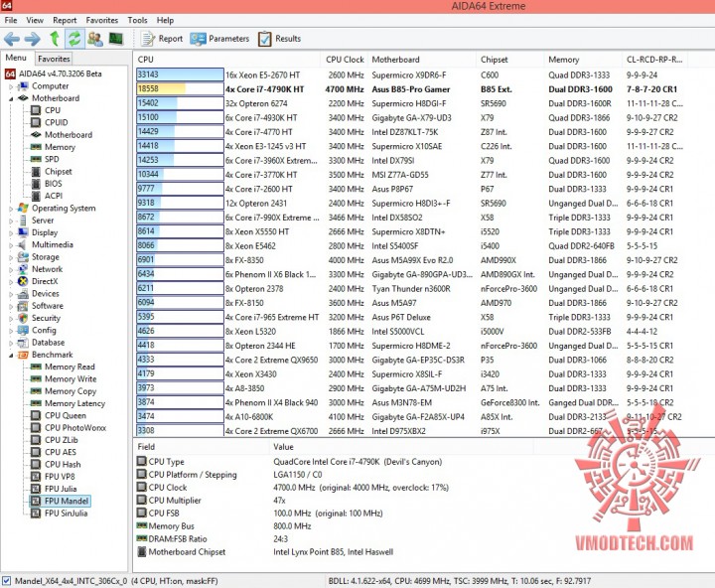This screenshot has width=715, height=588.
Task: Select the Devices tree item icon
Action: [x=23, y=294]
